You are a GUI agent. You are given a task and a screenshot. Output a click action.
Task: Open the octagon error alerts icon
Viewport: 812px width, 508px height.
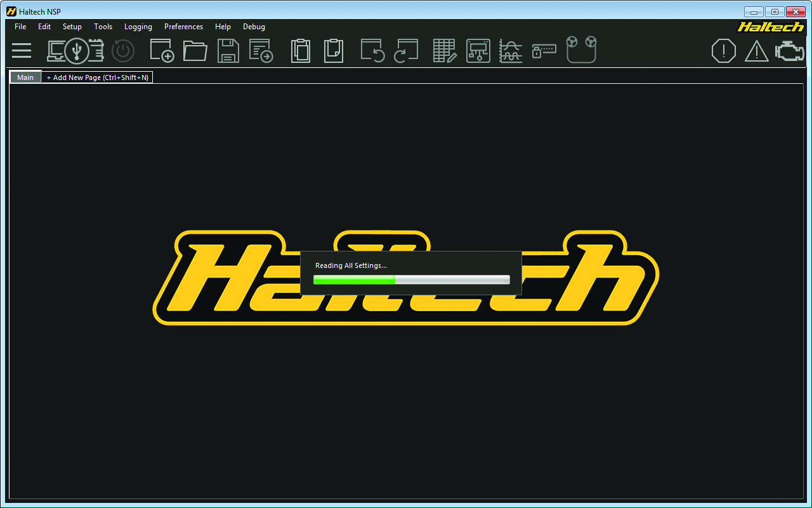[724, 51]
